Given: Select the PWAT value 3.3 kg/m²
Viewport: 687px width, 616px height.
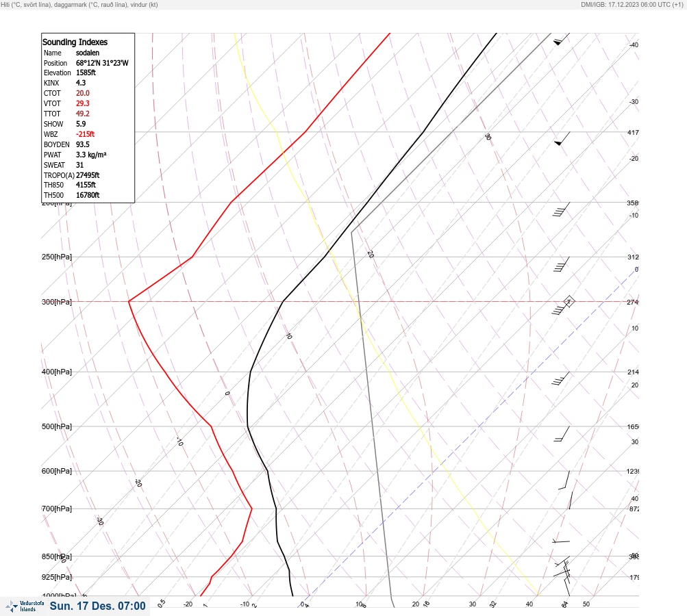Looking at the screenshot, I should click(91, 155).
